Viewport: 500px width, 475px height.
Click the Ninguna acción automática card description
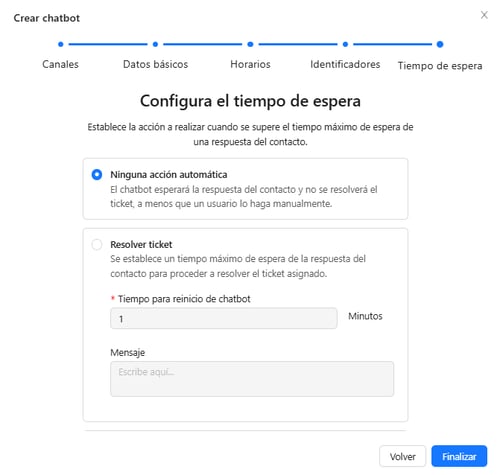[244, 196]
